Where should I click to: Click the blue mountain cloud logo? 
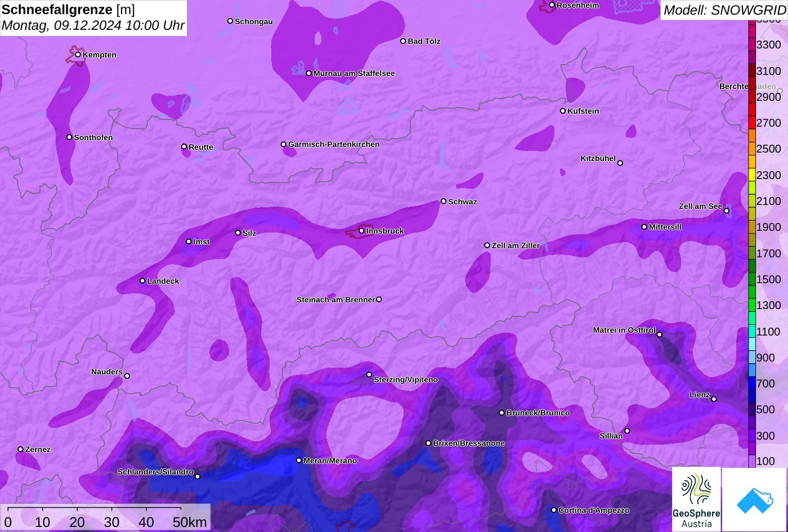pyautogui.click(x=755, y=499)
